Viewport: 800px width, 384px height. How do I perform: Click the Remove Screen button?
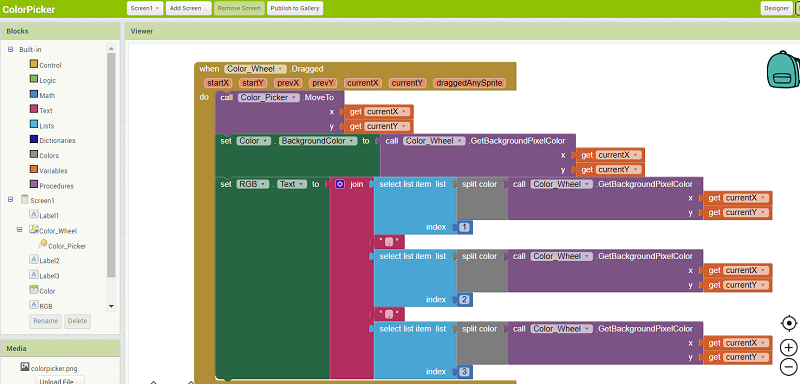point(239,8)
